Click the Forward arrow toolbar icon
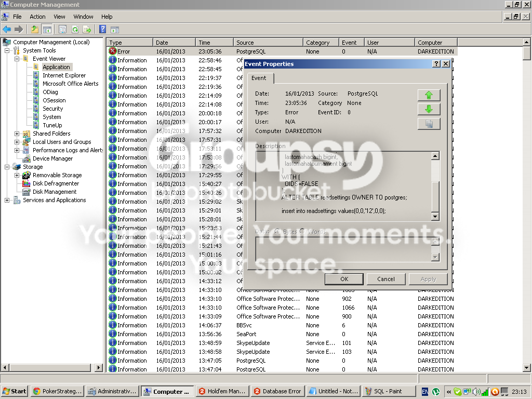The image size is (532, 399). tap(19, 30)
